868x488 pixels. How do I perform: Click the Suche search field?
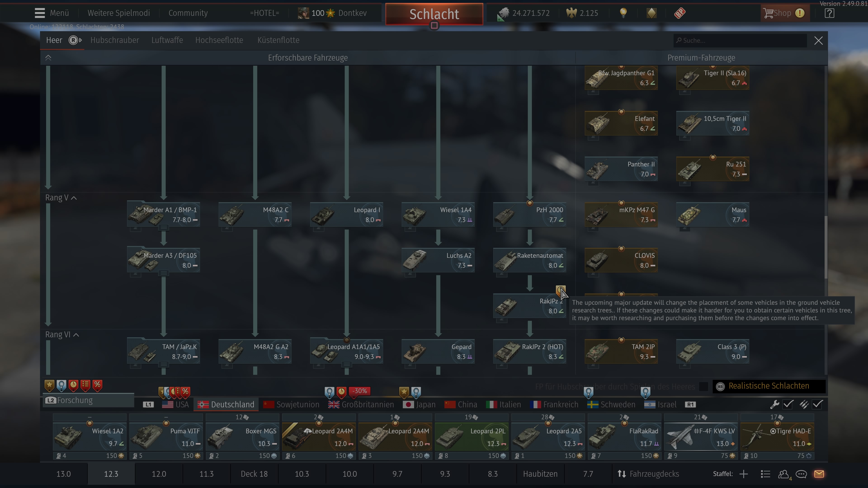tap(740, 40)
